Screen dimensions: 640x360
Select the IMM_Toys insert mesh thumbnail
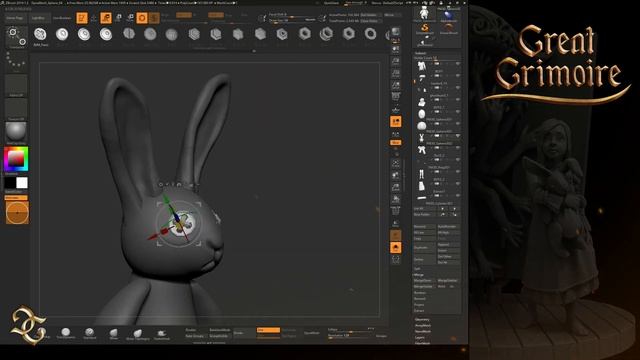pos(40,35)
